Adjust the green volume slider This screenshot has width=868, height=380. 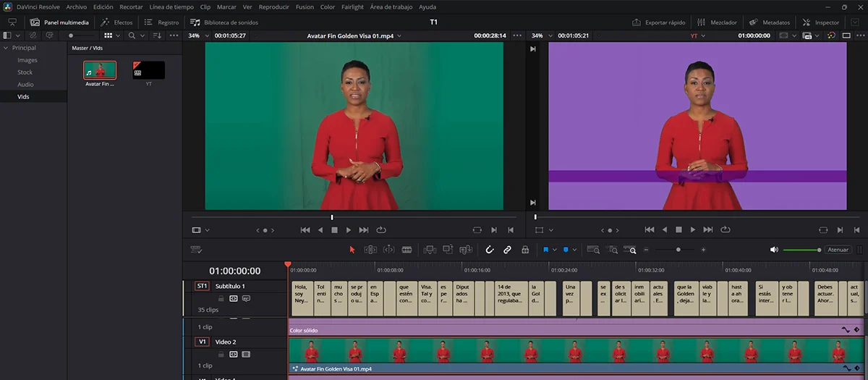point(801,250)
